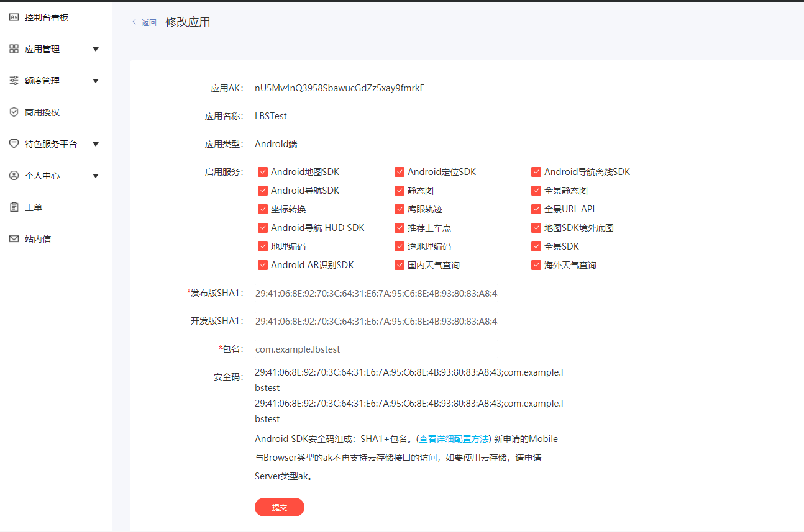804x532 pixels.
Task: Click the 包名 input field
Action: click(376, 349)
